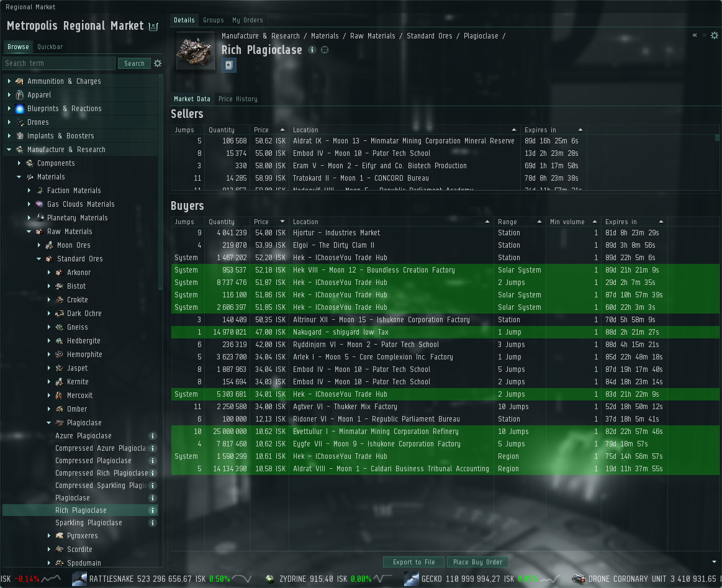The height and width of the screenshot is (588, 722).
Task: Sort buyers by Min volume column
Action: coord(573,222)
